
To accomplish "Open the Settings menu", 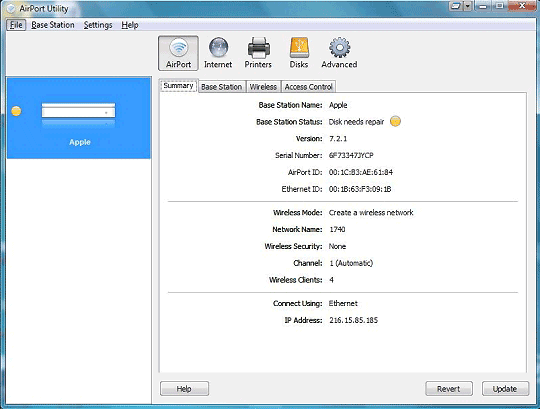I will tap(98, 25).
